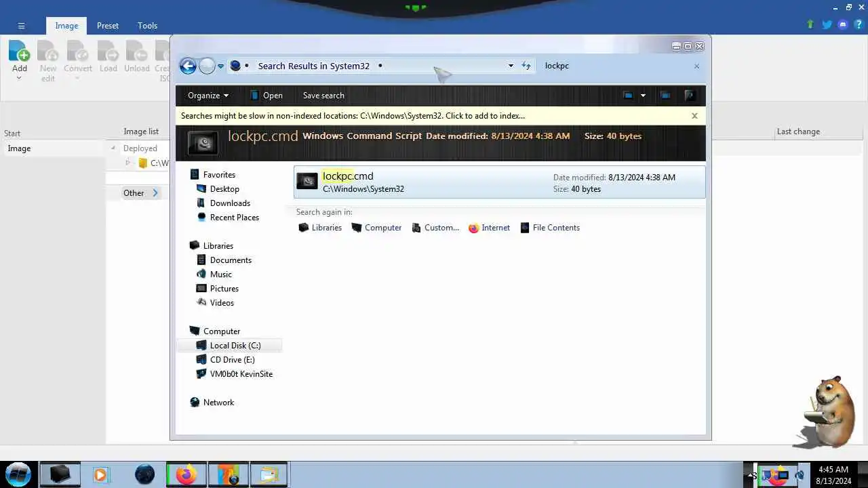Switch to the Image ribbon tab
Screen dimensions: 868x488
tap(66, 26)
